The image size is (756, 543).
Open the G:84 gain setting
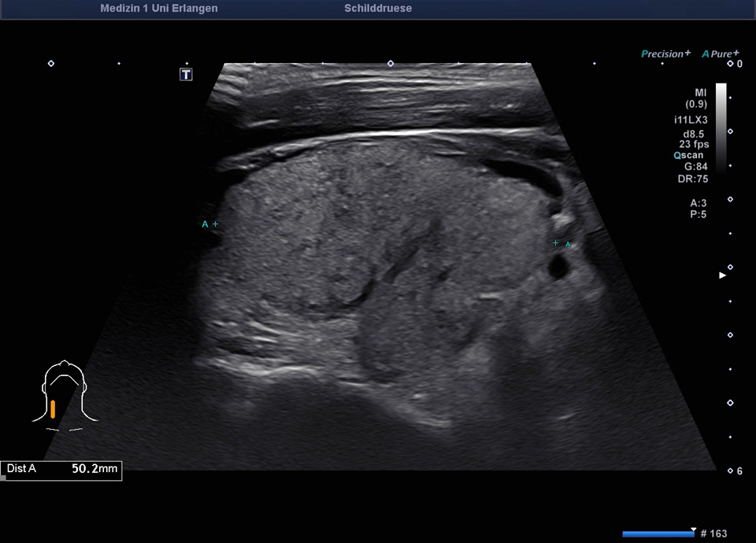tap(695, 167)
